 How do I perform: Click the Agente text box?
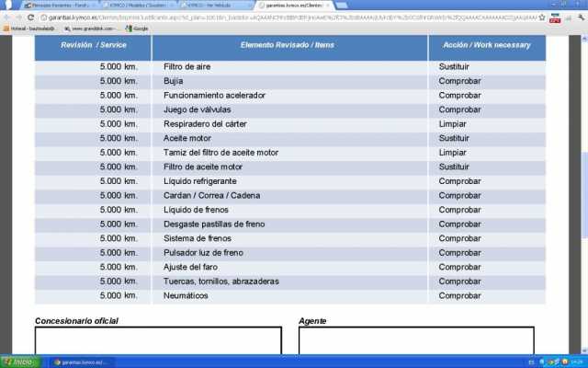pyautogui.click(x=416, y=340)
